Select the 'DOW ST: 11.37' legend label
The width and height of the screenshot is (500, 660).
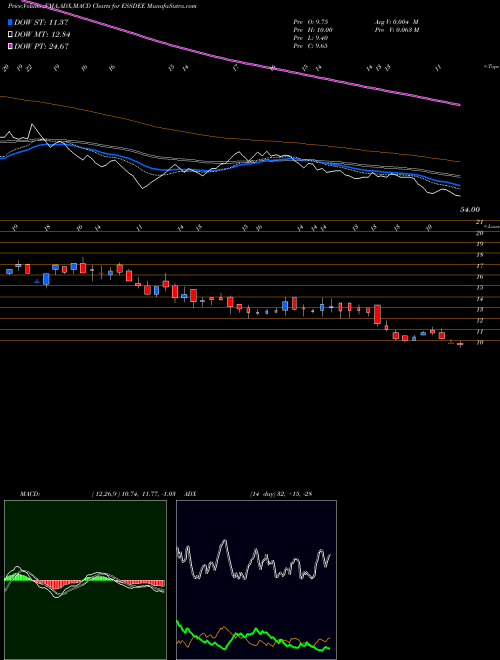coord(41,22)
